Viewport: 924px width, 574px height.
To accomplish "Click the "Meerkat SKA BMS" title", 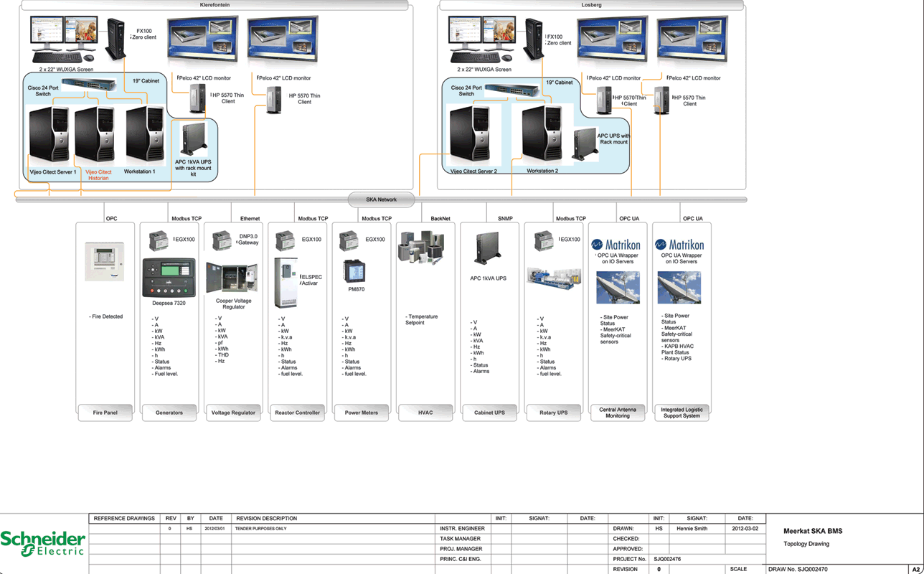I will (813, 531).
